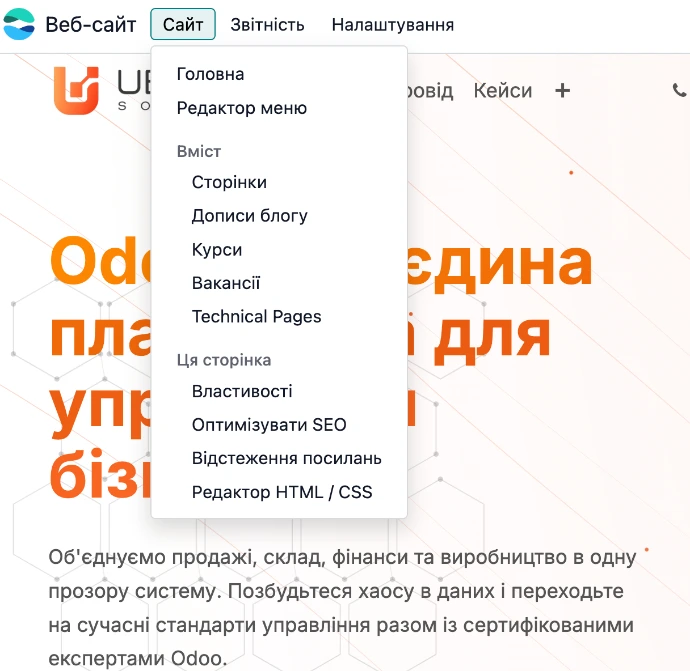Click the UB company logo on the page
The image size is (690, 671).
[x=102, y=91]
